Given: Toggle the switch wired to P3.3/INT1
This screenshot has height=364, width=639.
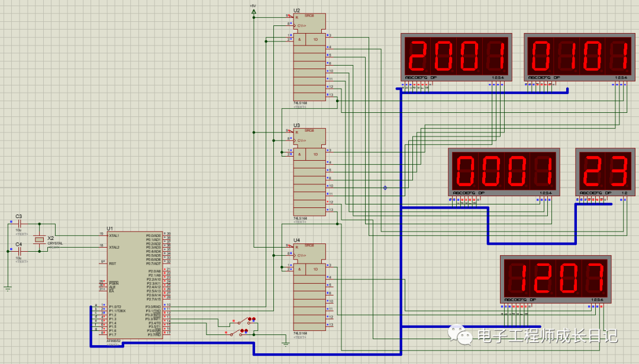Looking at the screenshot, I should [243, 321].
